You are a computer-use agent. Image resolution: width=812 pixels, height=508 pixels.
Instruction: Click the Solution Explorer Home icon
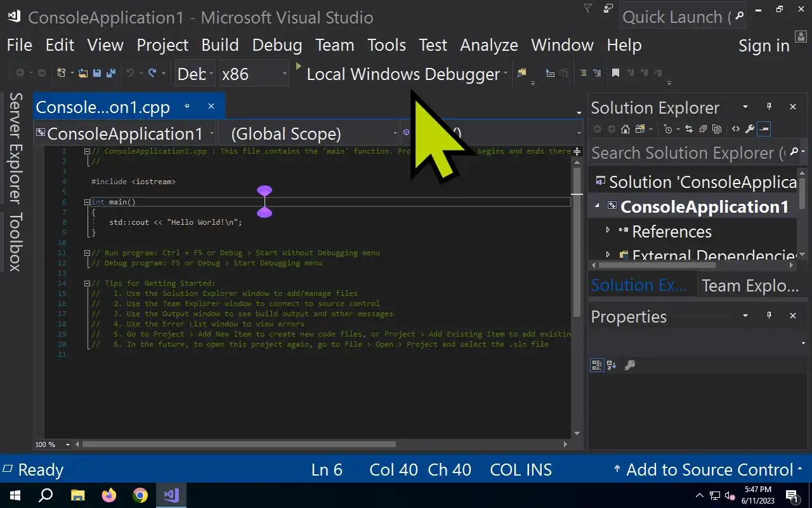[625, 129]
